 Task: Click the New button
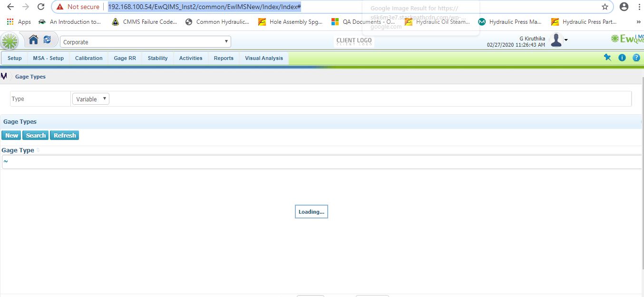tap(11, 136)
